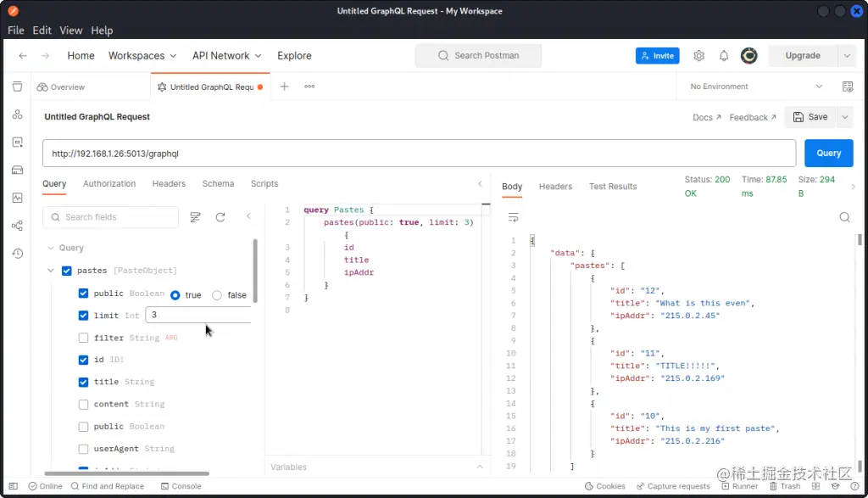
Task: Check the userAgent field checkbox
Action: [x=83, y=449]
